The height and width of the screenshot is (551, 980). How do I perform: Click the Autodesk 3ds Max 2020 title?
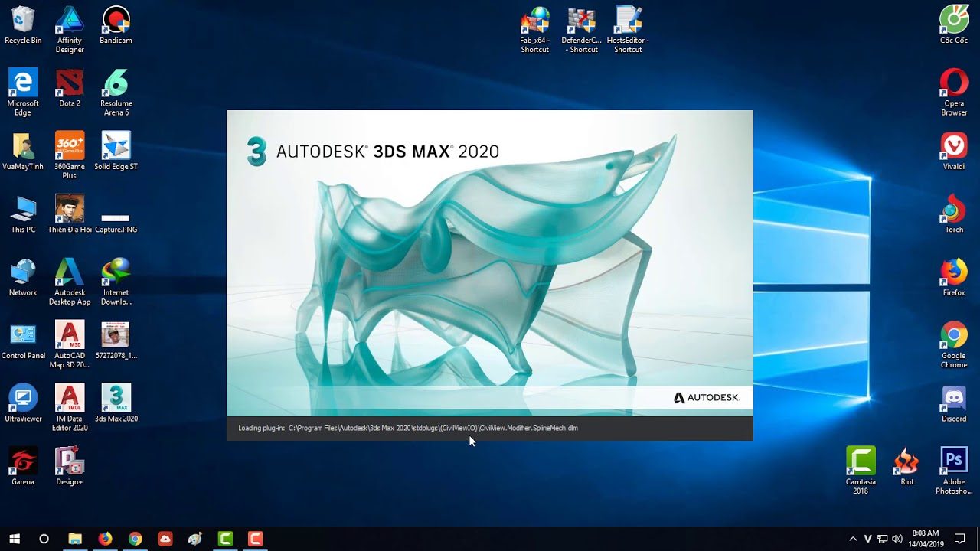pos(387,152)
